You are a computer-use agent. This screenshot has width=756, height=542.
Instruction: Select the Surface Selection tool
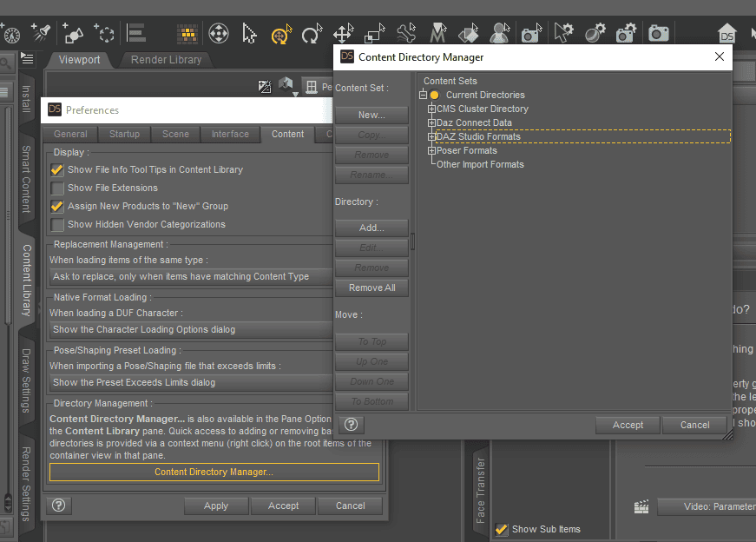coord(468,33)
